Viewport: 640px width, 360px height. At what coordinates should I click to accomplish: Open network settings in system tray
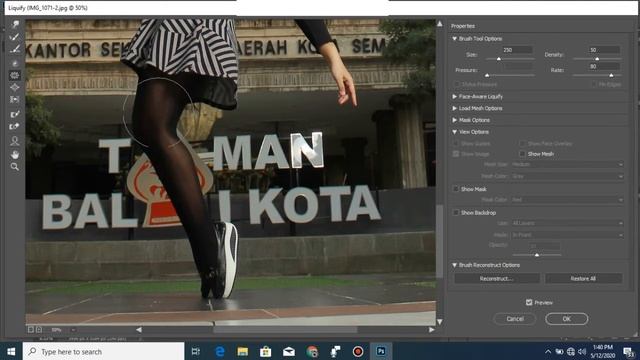tap(571, 351)
